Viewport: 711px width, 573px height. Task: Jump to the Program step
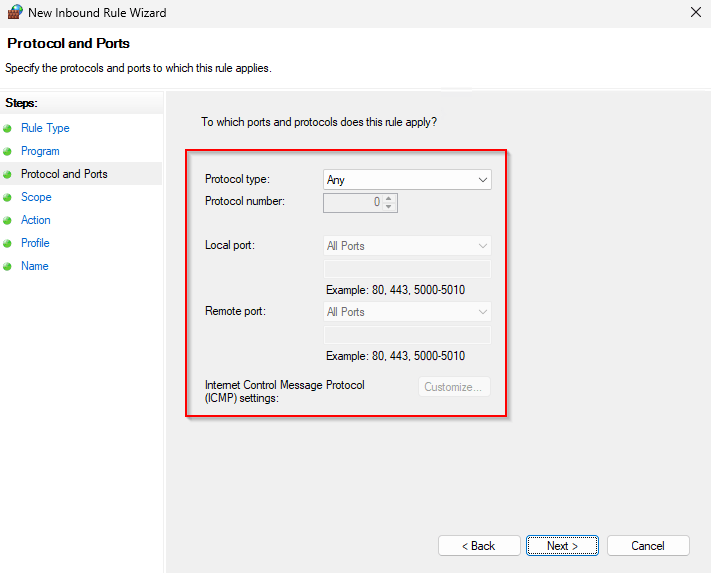coord(40,151)
